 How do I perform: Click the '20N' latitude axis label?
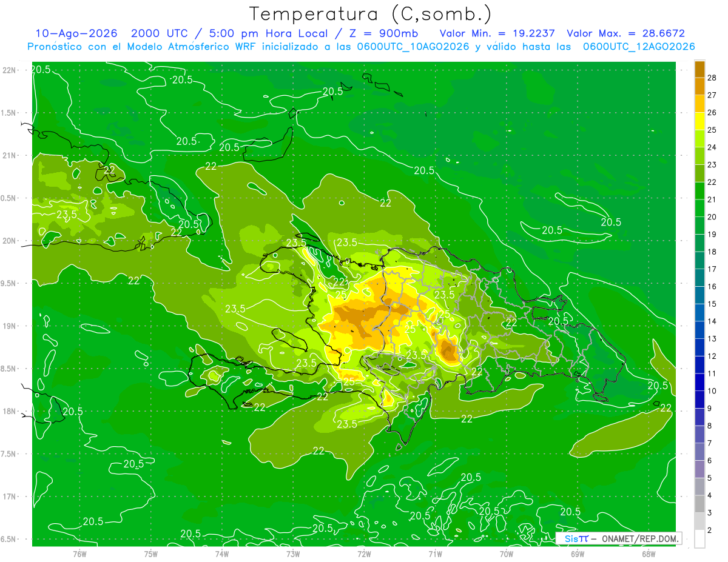tap(10, 241)
